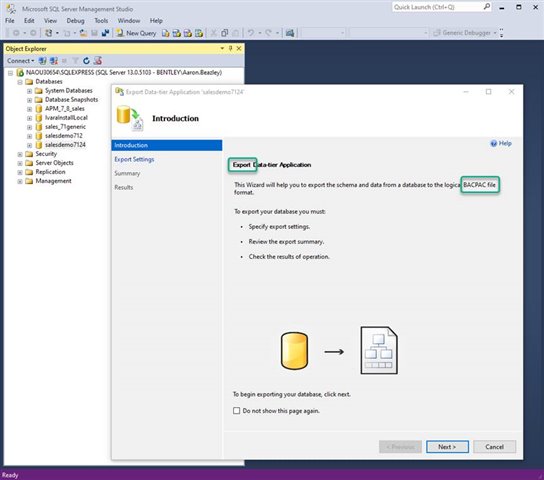544x480 pixels.
Task: Click Connect Object Explorer icon
Action: (x=42, y=61)
